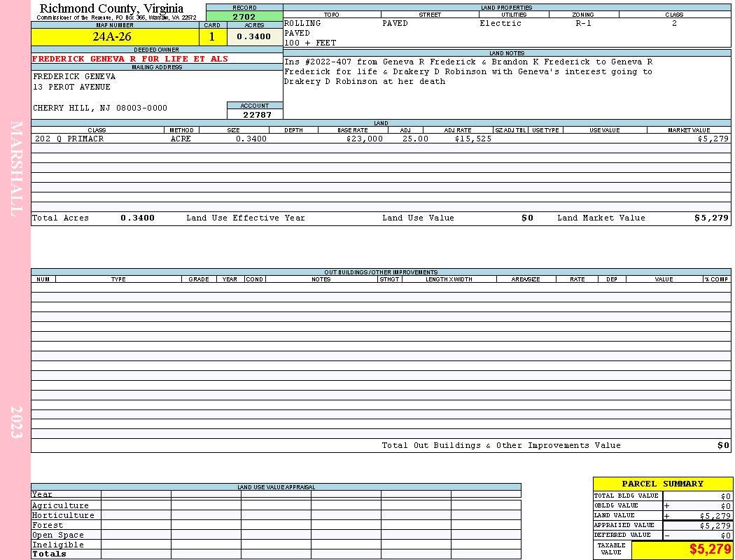Click the Agriculture row label
The height and width of the screenshot is (560, 735).
[x=60, y=505]
